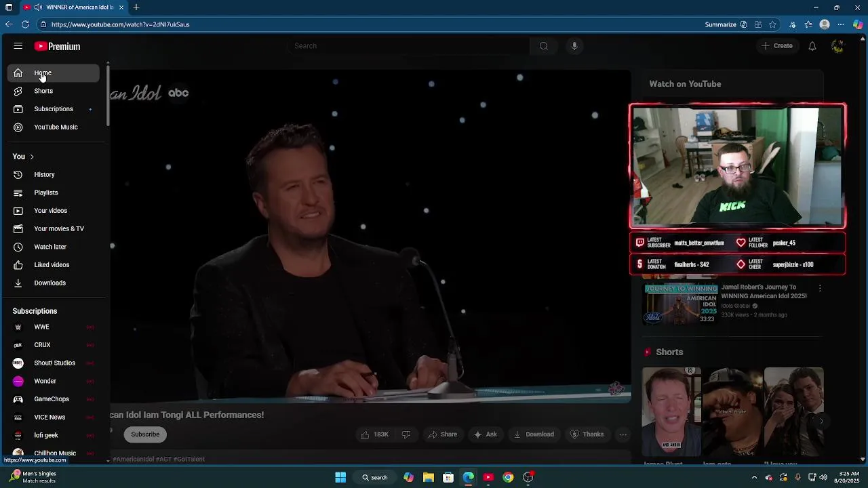Open a new browser tab
The image size is (868, 488).
pyautogui.click(x=136, y=7)
